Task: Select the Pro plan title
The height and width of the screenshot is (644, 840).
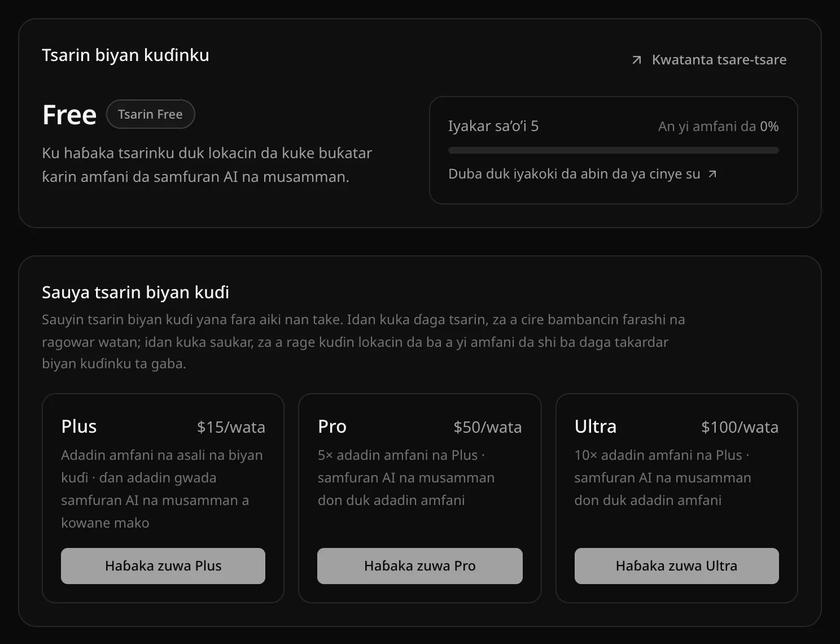Action: 332,427
